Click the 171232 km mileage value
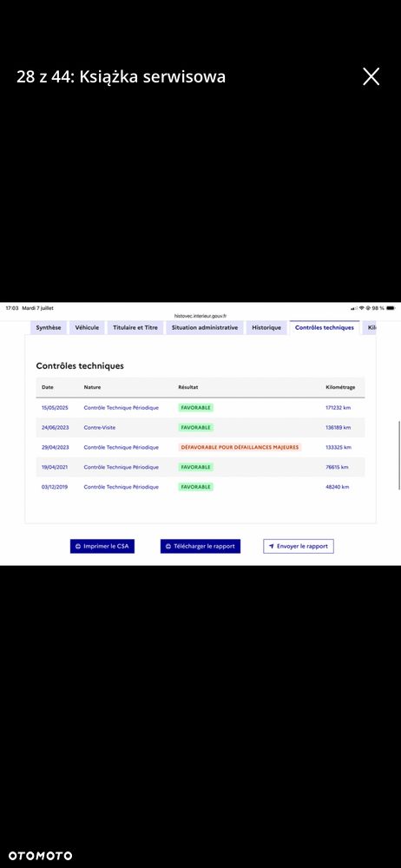The width and height of the screenshot is (401, 868). (339, 407)
